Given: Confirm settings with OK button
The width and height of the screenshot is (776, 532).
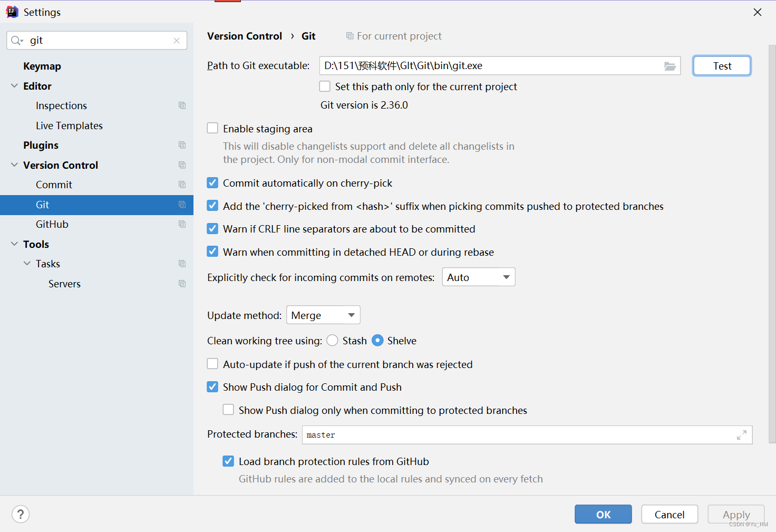Looking at the screenshot, I should pyautogui.click(x=603, y=515).
